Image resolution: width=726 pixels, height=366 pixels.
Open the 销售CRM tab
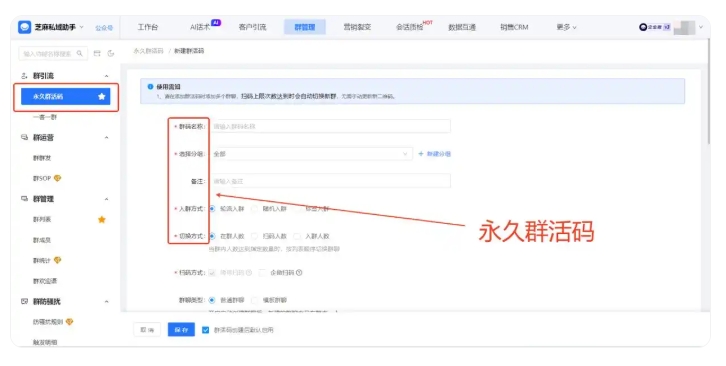click(514, 27)
